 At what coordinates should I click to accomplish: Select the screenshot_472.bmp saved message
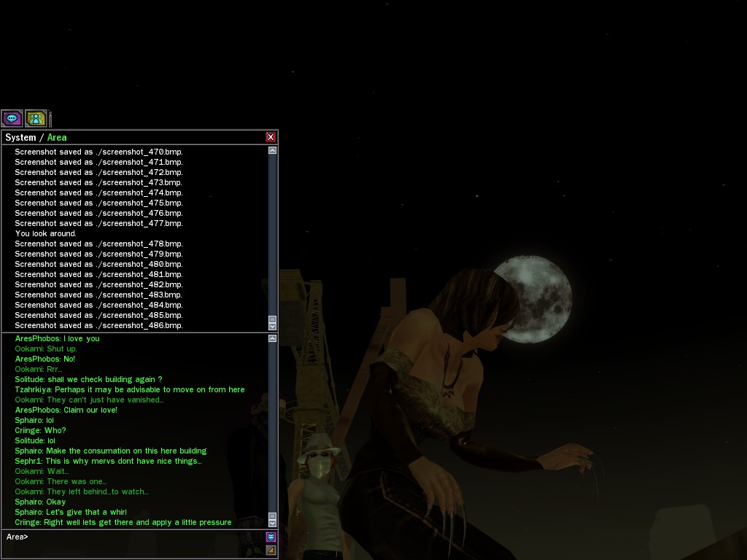(98, 172)
